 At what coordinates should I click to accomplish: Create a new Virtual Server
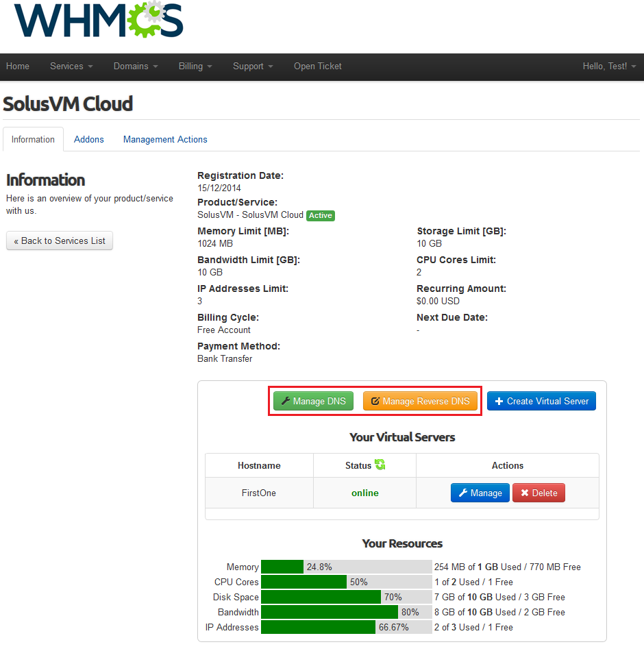click(x=541, y=401)
